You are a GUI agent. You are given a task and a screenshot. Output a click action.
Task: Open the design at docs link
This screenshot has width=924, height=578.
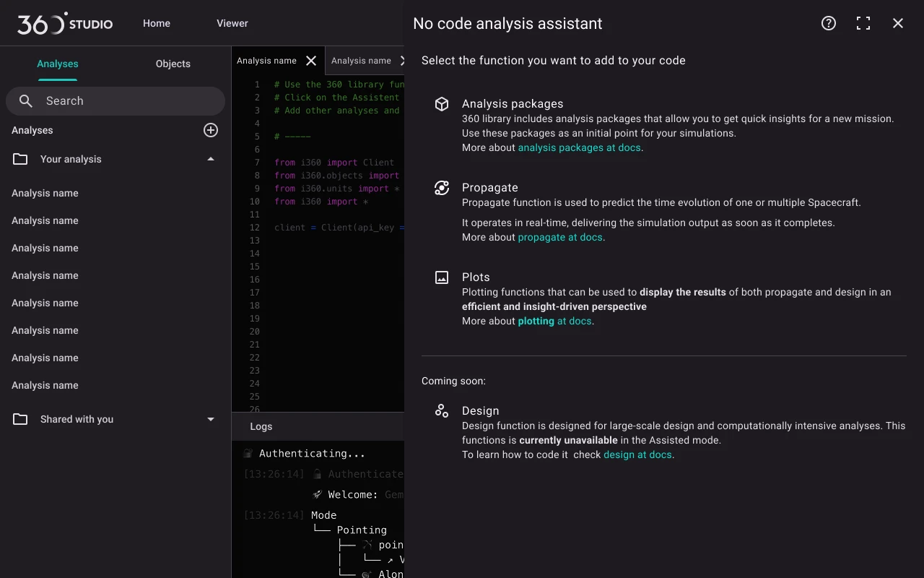point(637,454)
